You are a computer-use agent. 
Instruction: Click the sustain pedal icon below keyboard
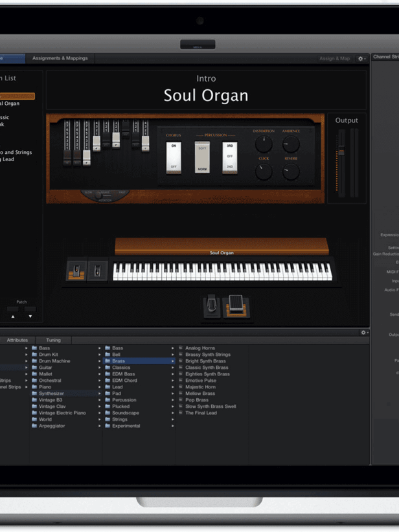tap(212, 307)
